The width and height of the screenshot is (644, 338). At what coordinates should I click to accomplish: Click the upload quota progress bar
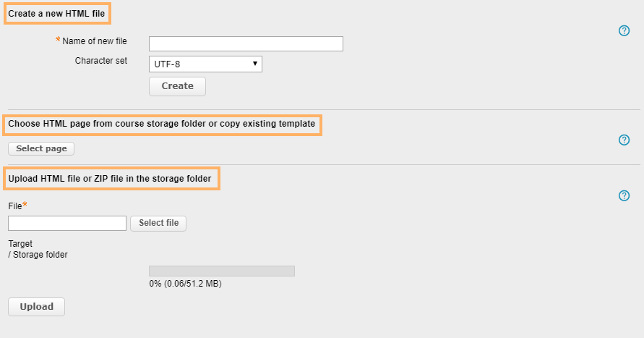coord(222,271)
